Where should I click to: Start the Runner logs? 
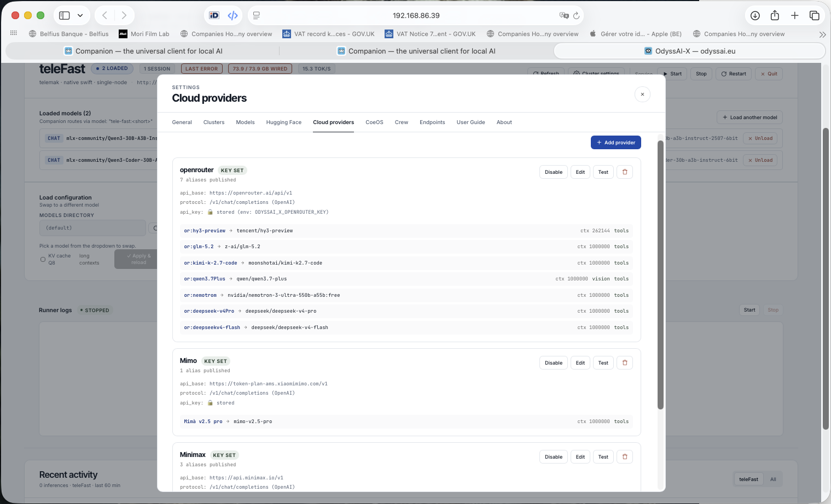click(x=749, y=310)
